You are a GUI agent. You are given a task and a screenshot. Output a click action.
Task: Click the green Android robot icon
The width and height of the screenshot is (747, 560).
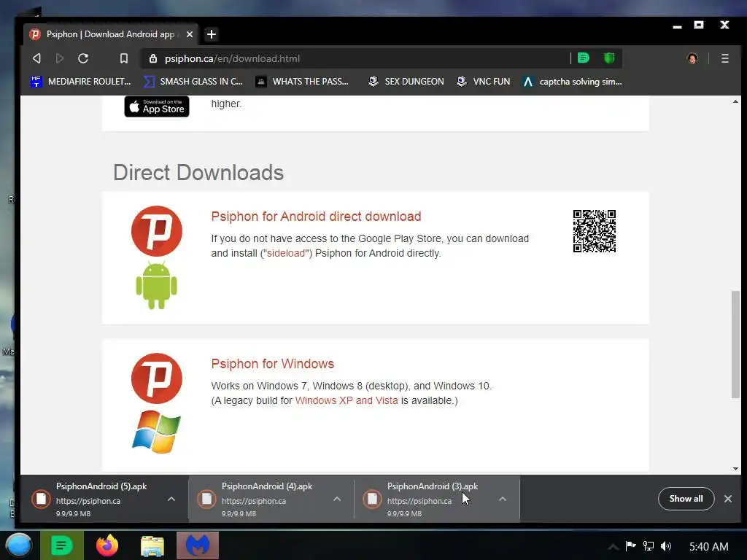point(156,285)
